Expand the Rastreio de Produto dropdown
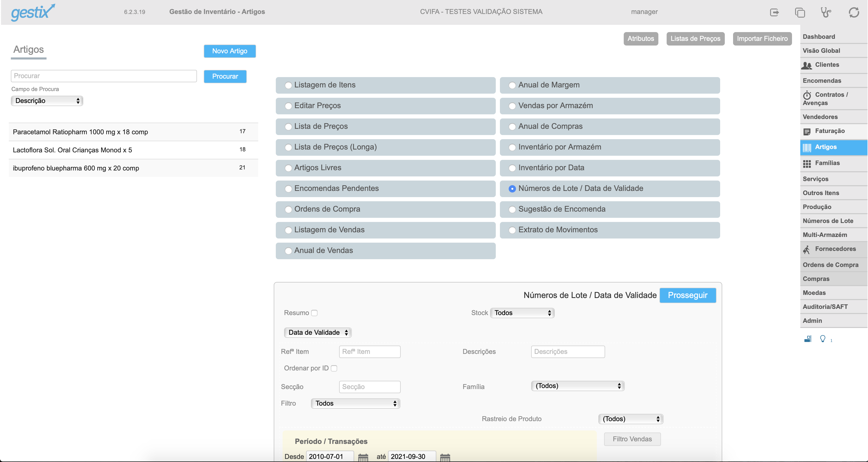868x462 pixels. pyautogui.click(x=630, y=419)
